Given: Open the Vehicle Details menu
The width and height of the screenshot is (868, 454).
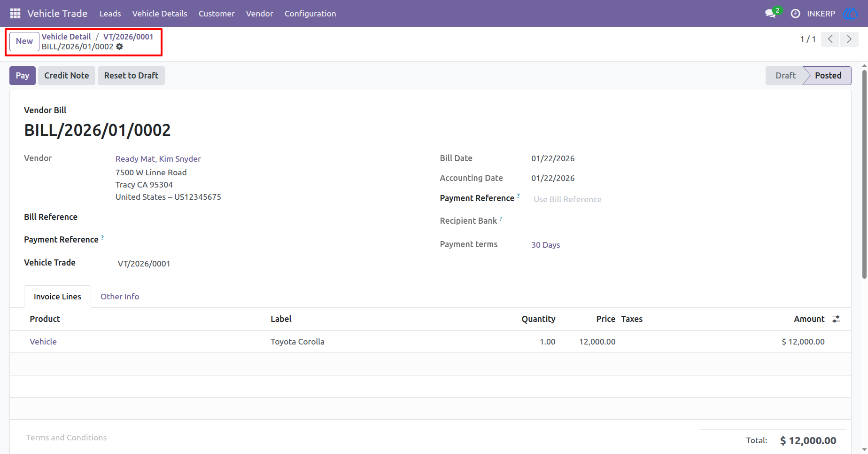Looking at the screenshot, I should (x=160, y=14).
